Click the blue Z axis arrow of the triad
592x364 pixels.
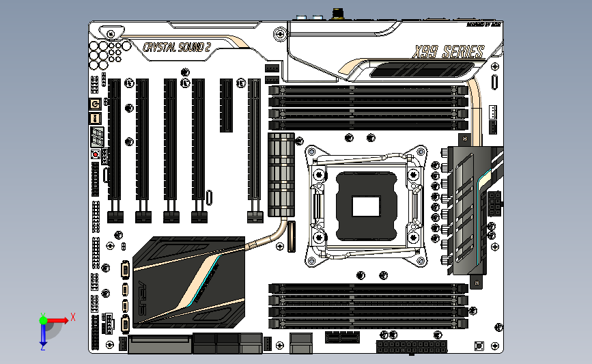[43, 336]
